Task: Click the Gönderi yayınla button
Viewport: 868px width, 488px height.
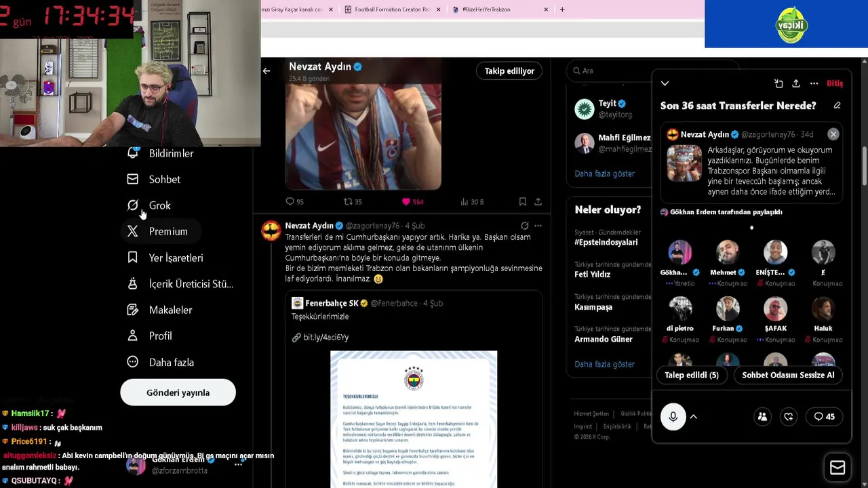Action: [178, 392]
